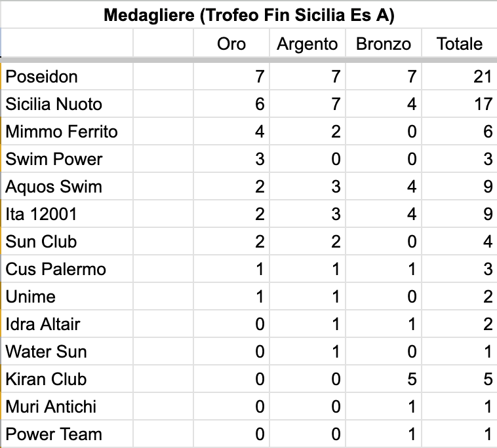Viewport: 497px width, 448px height.
Task: Click Poseidon's total value 21
Action: [460, 76]
